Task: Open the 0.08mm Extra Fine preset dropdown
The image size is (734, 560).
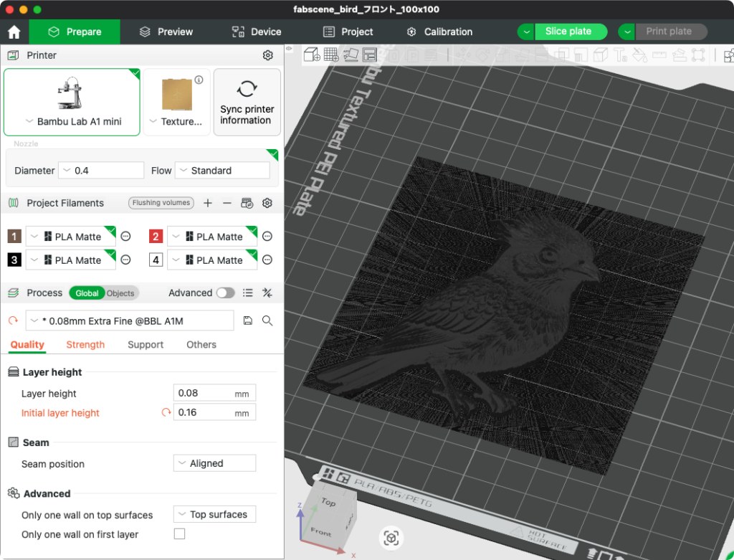Action: coord(130,321)
